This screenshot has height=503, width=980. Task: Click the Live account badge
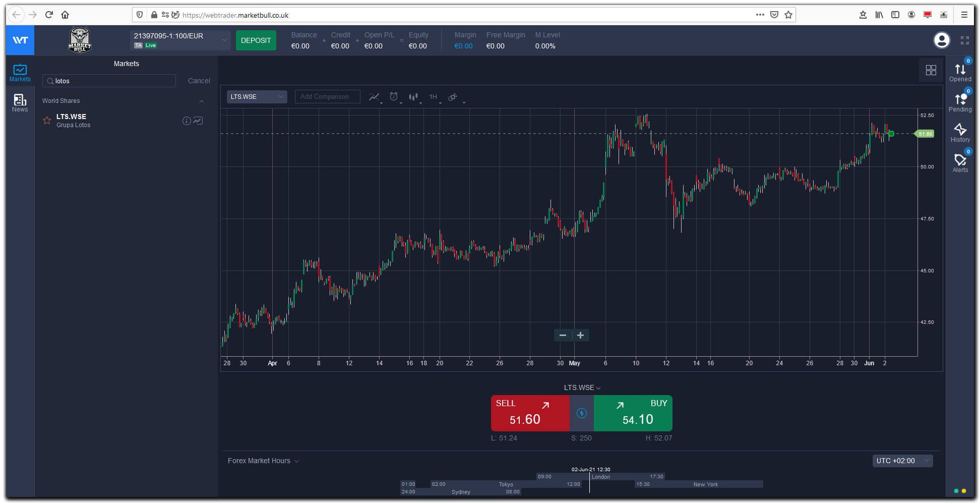point(151,45)
